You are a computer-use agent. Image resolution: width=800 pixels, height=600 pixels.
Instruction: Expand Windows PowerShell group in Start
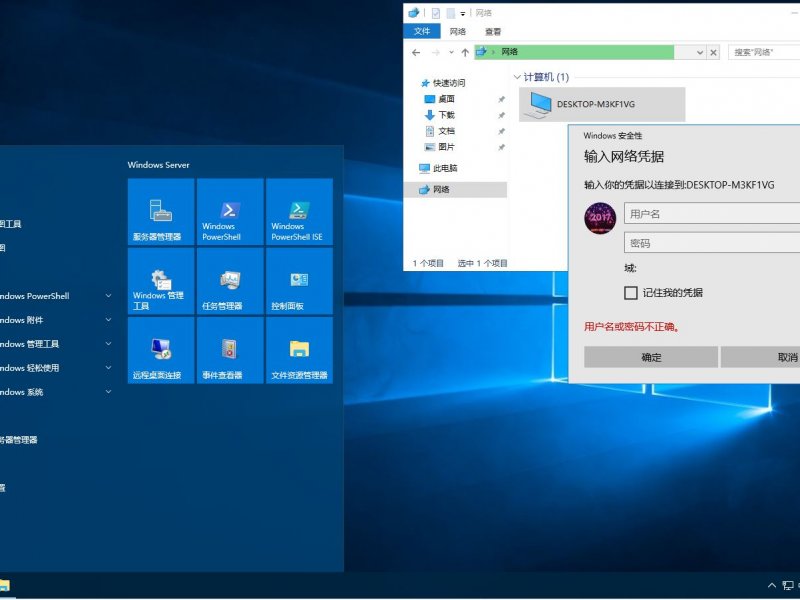point(108,295)
